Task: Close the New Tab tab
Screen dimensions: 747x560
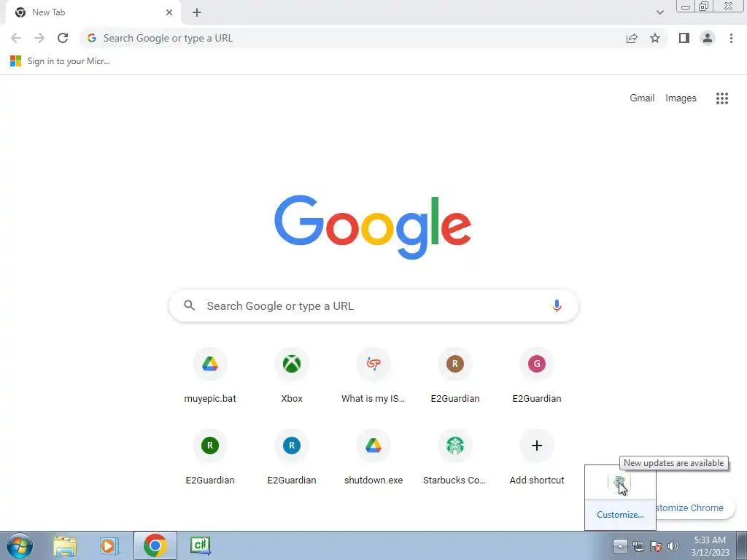Action: 169,12
